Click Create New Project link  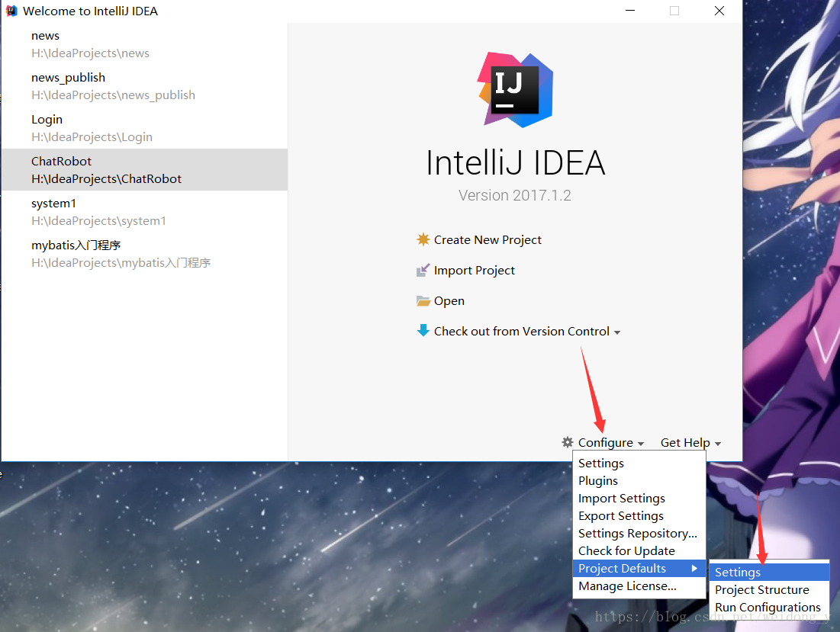488,239
